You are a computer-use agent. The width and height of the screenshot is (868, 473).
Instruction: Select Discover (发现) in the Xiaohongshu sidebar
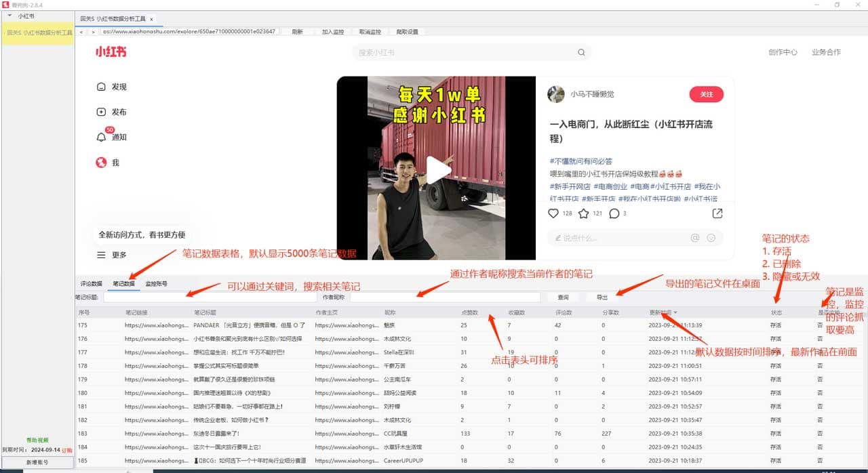pos(113,87)
